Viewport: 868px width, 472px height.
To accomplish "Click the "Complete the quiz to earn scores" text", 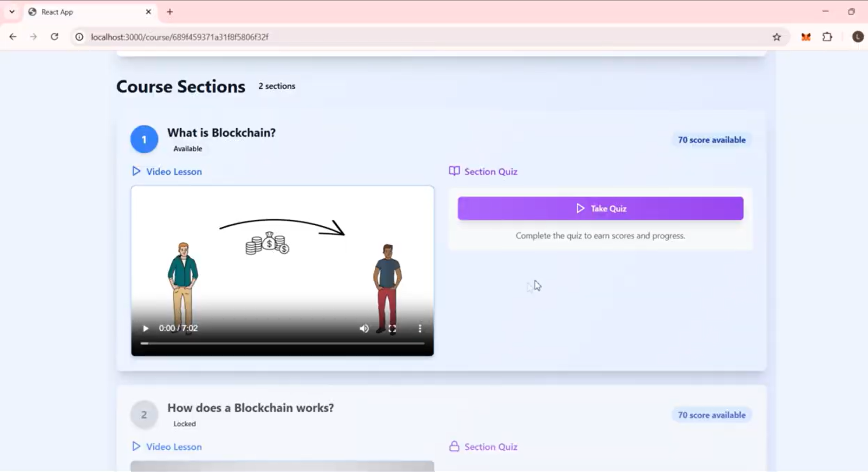I will click(x=600, y=236).
